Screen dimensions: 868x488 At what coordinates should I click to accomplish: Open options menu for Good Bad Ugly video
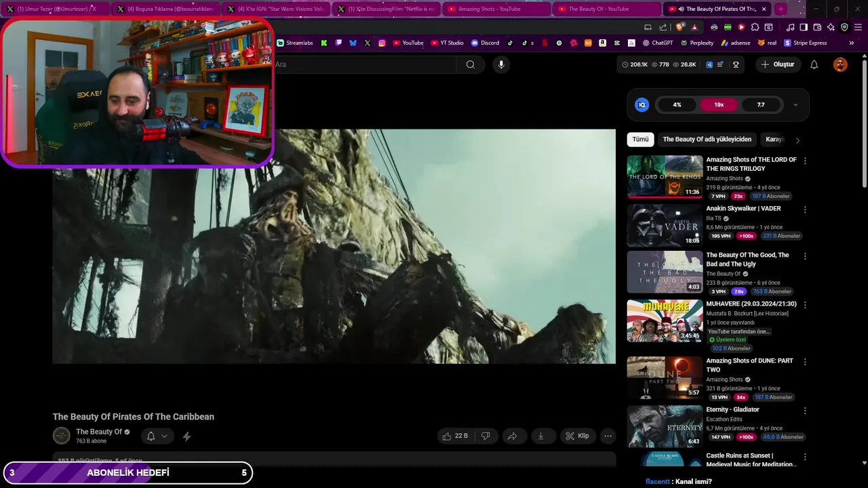pyautogui.click(x=805, y=256)
